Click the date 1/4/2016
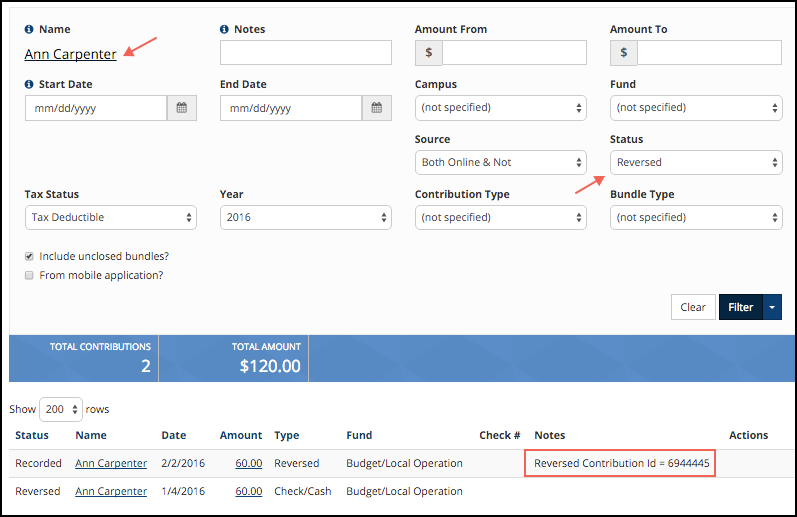The height and width of the screenshot is (517, 797). pyautogui.click(x=183, y=491)
